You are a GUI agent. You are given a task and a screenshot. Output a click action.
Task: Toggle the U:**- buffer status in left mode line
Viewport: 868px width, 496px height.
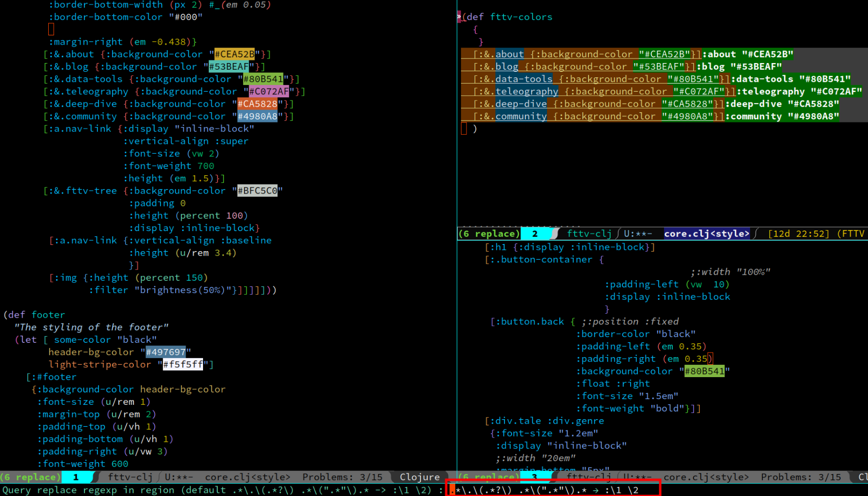[x=178, y=477]
